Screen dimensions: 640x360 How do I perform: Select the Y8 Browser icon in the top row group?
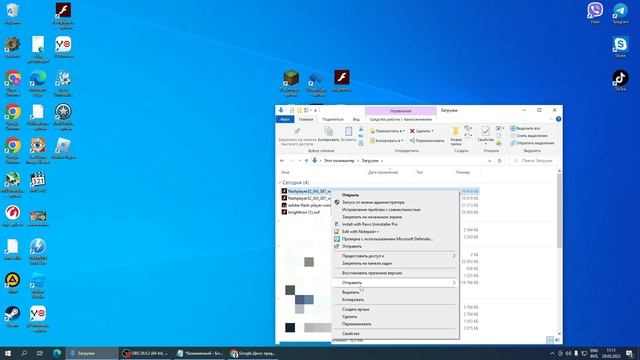pos(63,47)
